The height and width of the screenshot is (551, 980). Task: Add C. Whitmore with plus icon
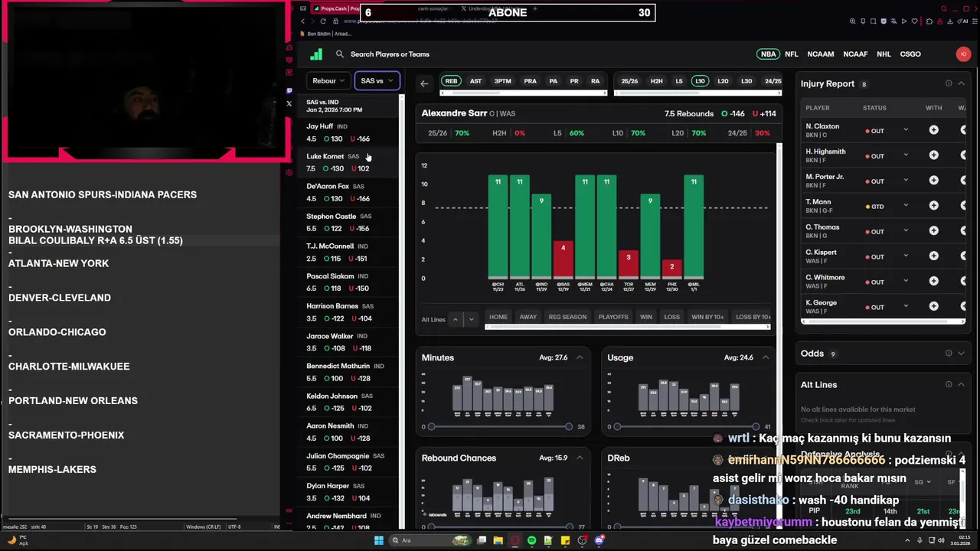(933, 282)
